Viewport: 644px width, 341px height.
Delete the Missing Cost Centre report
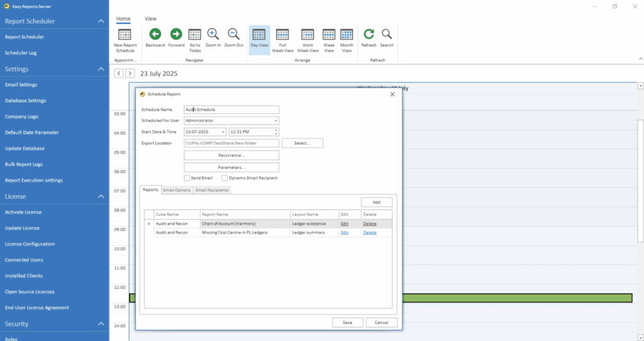tap(370, 232)
